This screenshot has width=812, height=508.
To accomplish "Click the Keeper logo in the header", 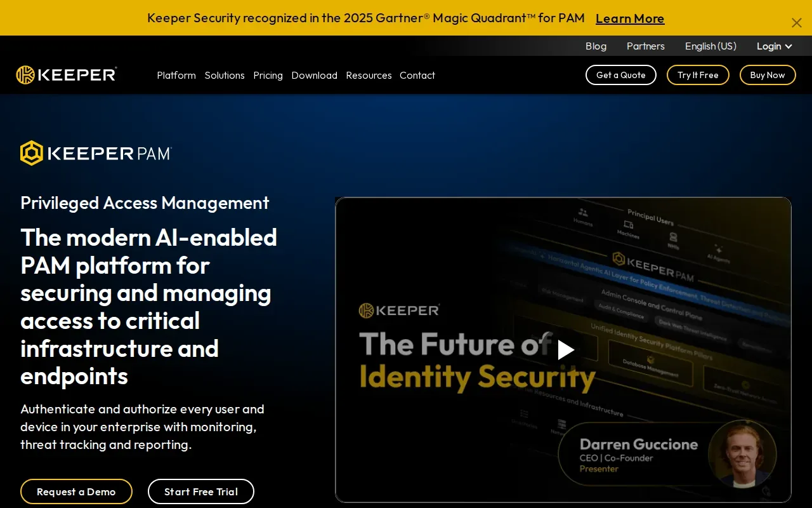I will coord(67,75).
